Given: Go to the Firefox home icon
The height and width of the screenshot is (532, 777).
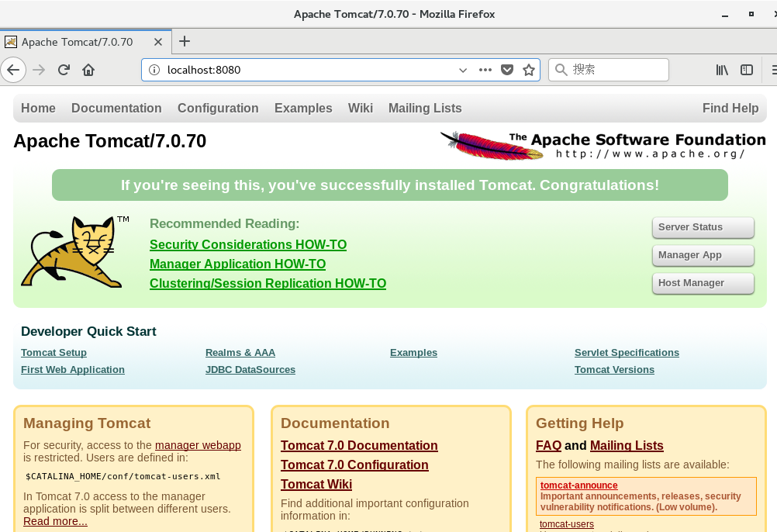Looking at the screenshot, I should click(88, 70).
